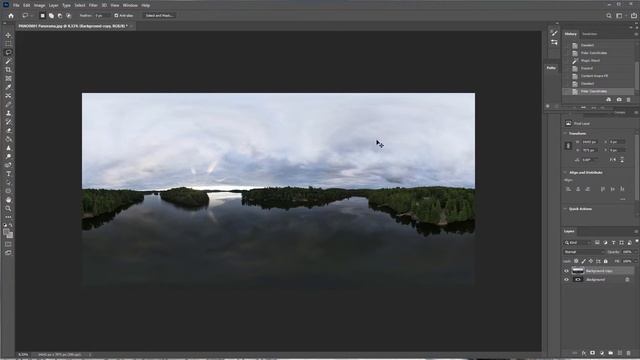Select the Hand tool
The width and height of the screenshot is (640, 360).
tap(8, 200)
